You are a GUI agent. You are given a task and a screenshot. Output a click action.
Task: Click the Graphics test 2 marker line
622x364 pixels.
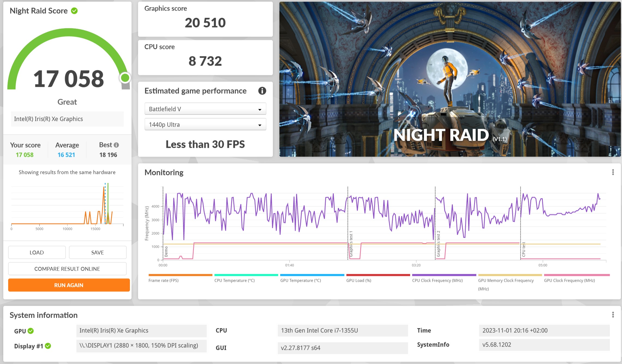pyautogui.click(x=435, y=223)
